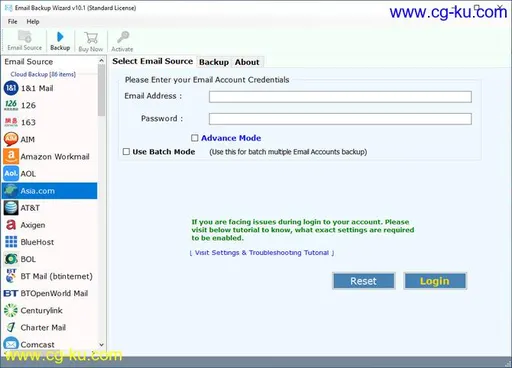Click the down arrow below the provider list
Screen dimensions: 512x368
click(101, 345)
